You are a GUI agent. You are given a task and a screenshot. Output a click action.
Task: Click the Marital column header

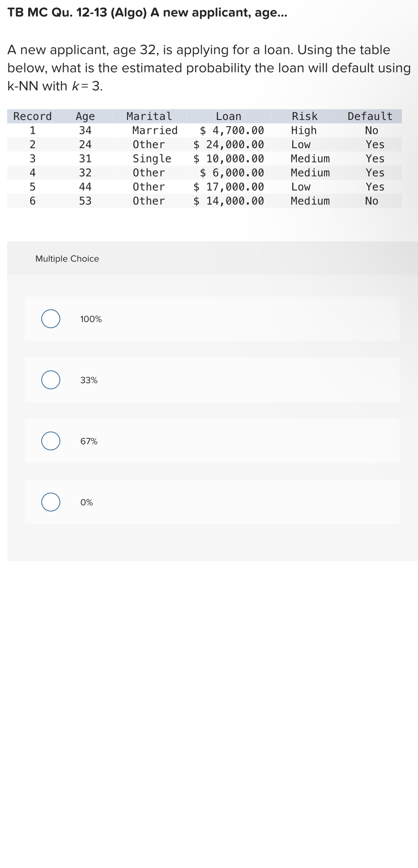coord(149,116)
